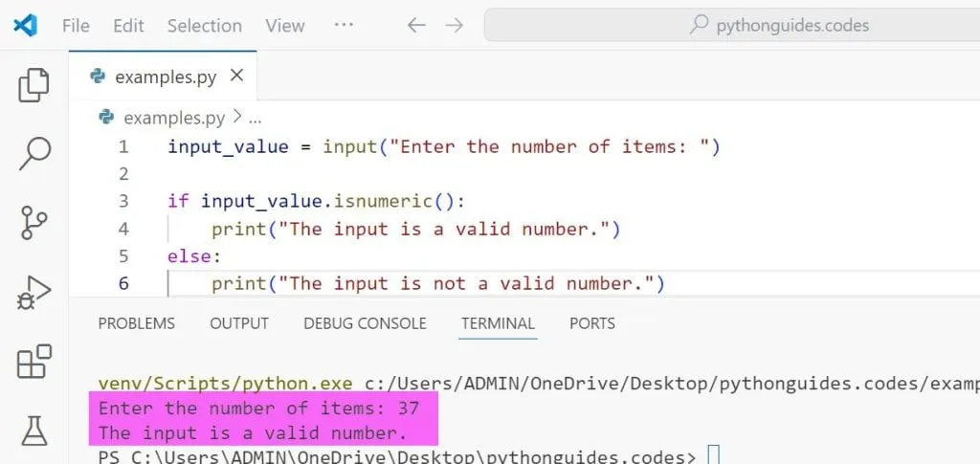Switch to the DEBUG CONSOLE tab
This screenshot has width=980, height=464.
coord(365,323)
